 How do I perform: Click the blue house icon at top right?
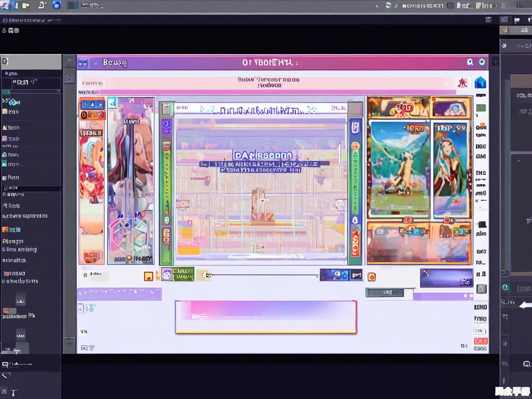480,83
